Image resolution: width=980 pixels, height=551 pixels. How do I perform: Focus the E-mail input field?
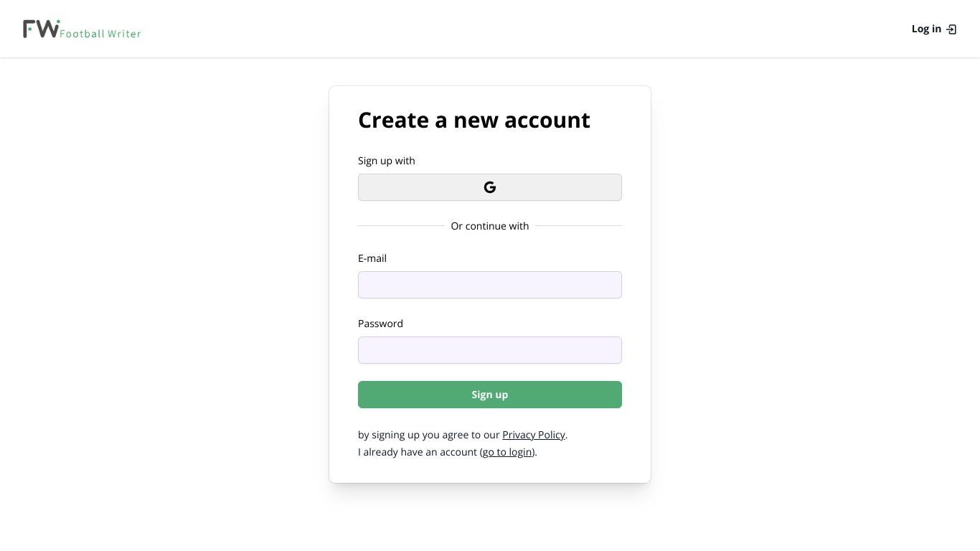pyautogui.click(x=490, y=285)
